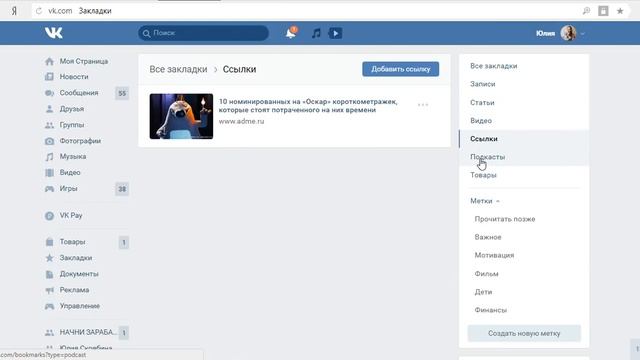The width and height of the screenshot is (640, 360).
Task: Click the document icon beside Документы
Action: (x=49, y=274)
